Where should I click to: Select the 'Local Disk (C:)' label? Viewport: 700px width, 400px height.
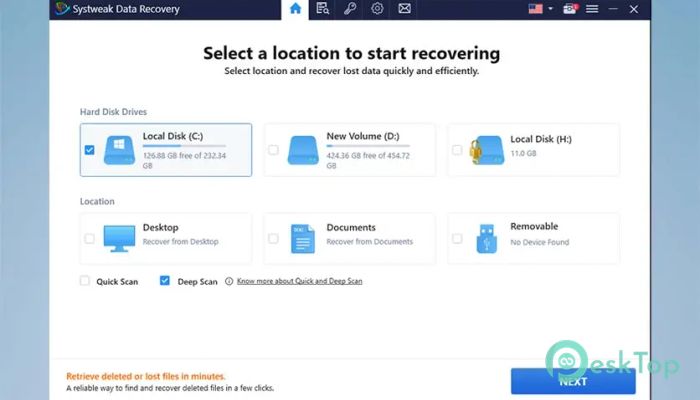tap(173, 136)
